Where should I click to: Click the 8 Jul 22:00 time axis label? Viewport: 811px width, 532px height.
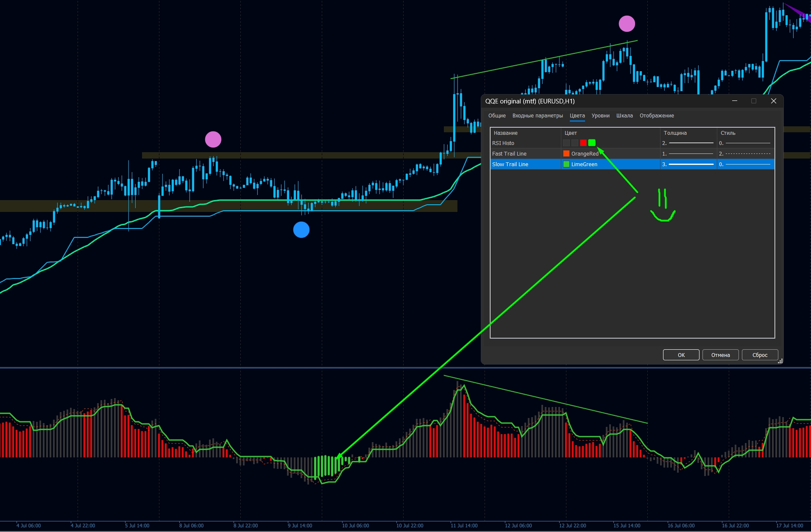(x=246, y=526)
